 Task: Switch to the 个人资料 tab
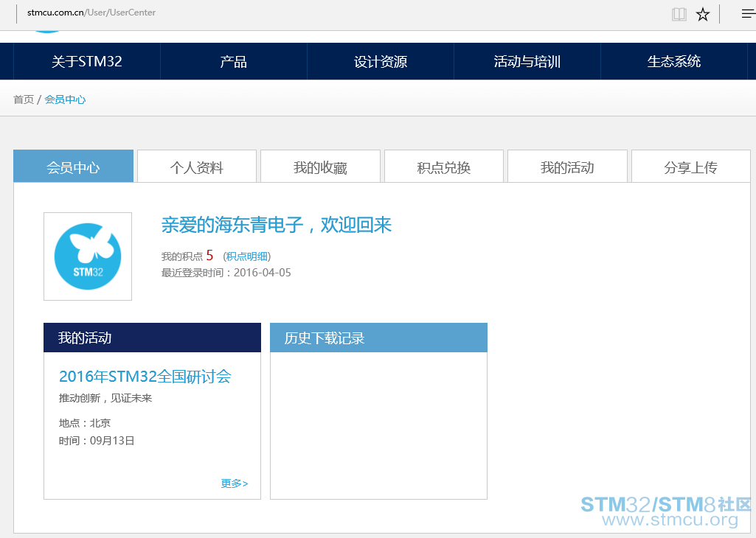(197, 166)
